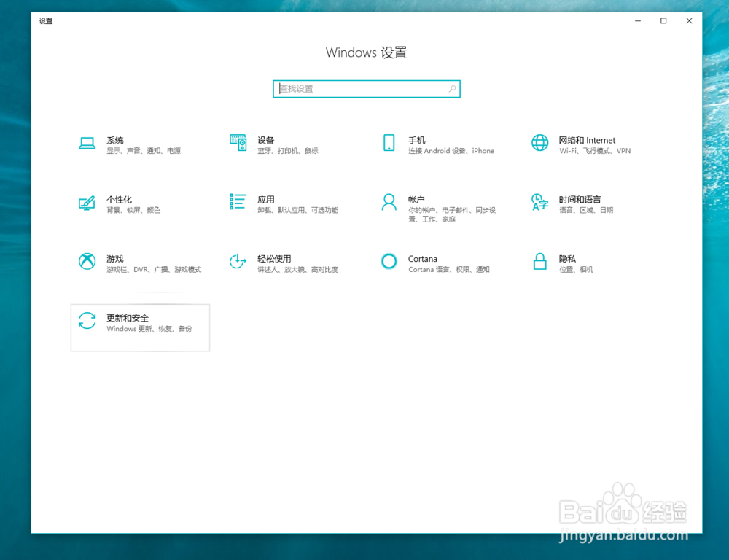The width and height of the screenshot is (729, 560).
Task: Click the text 游戏栏、DVR、广播、游戏模式
Action: tap(154, 270)
